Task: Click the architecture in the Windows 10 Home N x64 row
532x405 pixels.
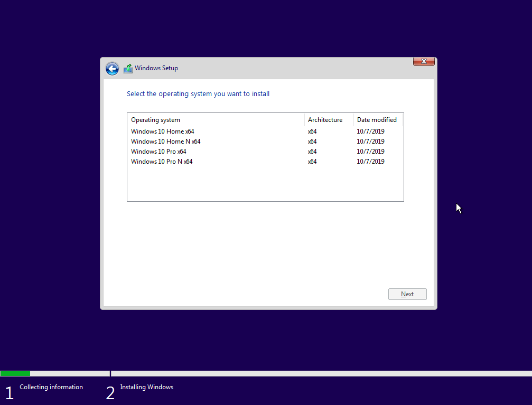Action: pyautogui.click(x=312, y=142)
